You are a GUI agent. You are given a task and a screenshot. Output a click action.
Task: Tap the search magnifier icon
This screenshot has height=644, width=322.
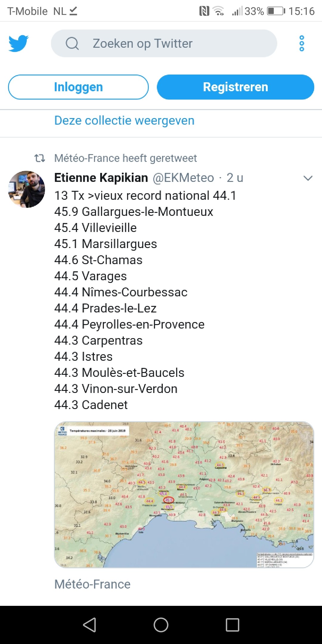tap(72, 44)
